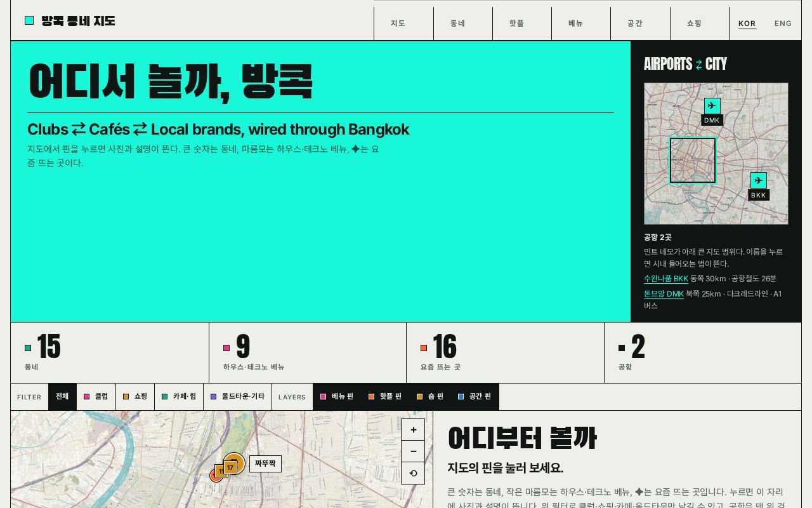
Task: Open the 핫플 nav item
Action: (522, 23)
